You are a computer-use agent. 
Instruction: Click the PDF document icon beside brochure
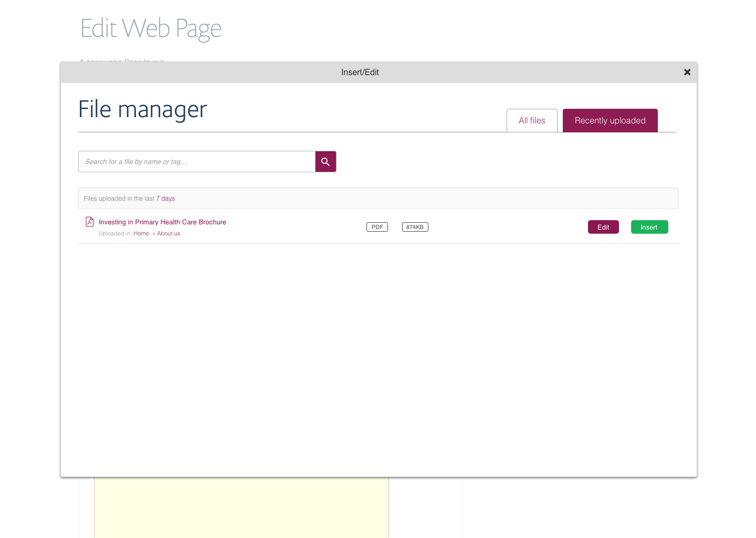point(90,222)
